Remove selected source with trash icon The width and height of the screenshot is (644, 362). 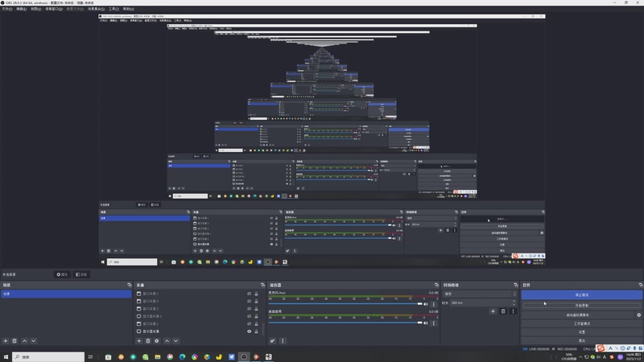(x=148, y=340)
